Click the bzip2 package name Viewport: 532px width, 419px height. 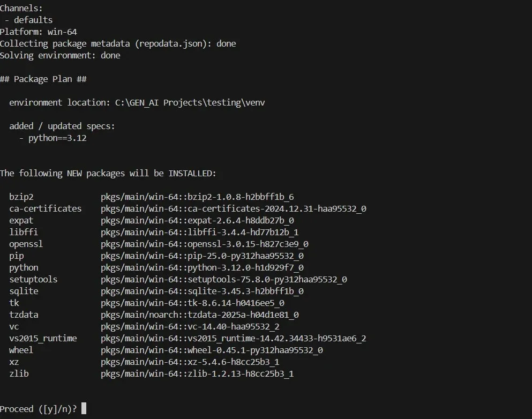(x=21, y=197)
